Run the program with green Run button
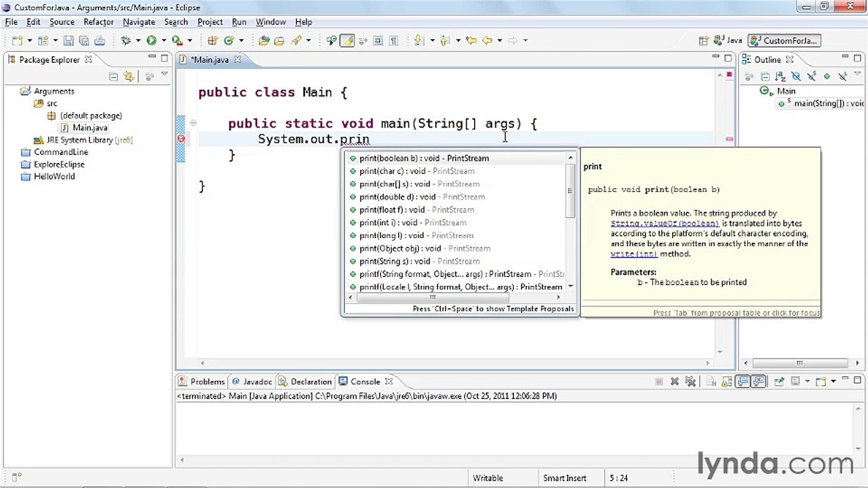Viewport: 868px width, 488px height. click(x=151, y=41)
